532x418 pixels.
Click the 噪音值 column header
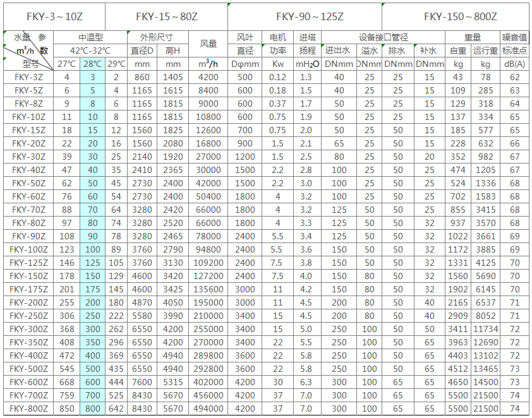coord(515,37)
